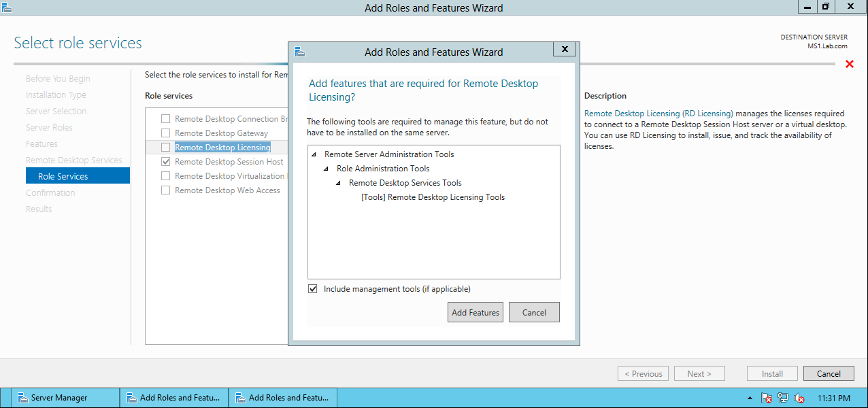Go to Features step

click(41, 144)
